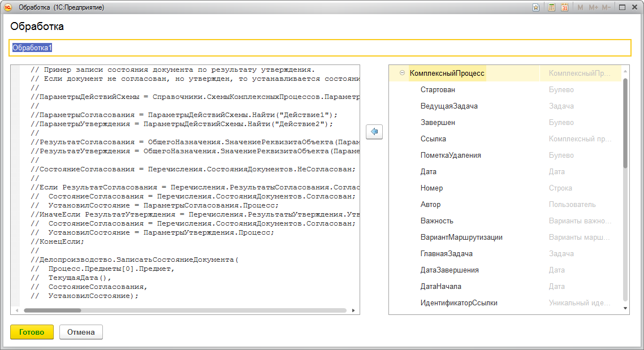The width and height of the screenshot is (644, 350).
Task: Click the 1C application logo icon
Action: click(8, 7)
